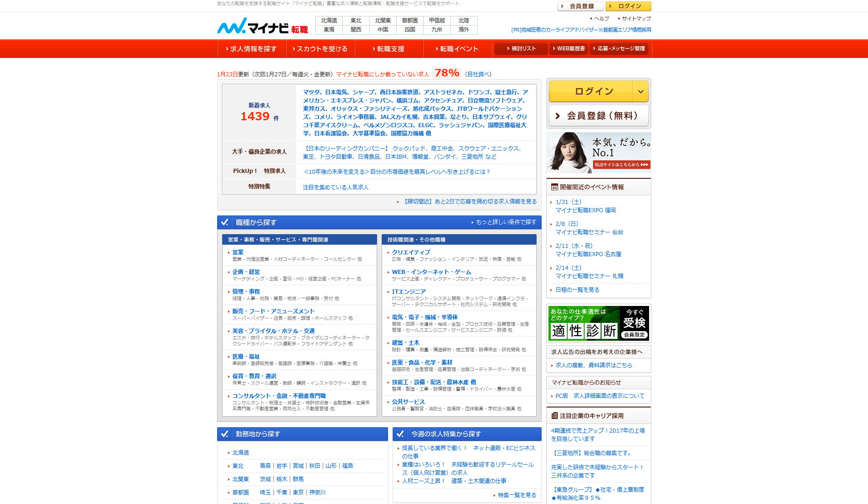
Task: Click the マイナビ転職 logo
Action: pyautogui.click(x=262, y=26)
